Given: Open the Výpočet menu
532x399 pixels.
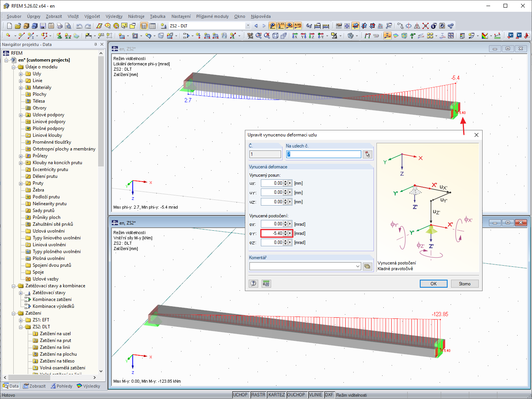Looking at the screenshot, I should (92, 16).
